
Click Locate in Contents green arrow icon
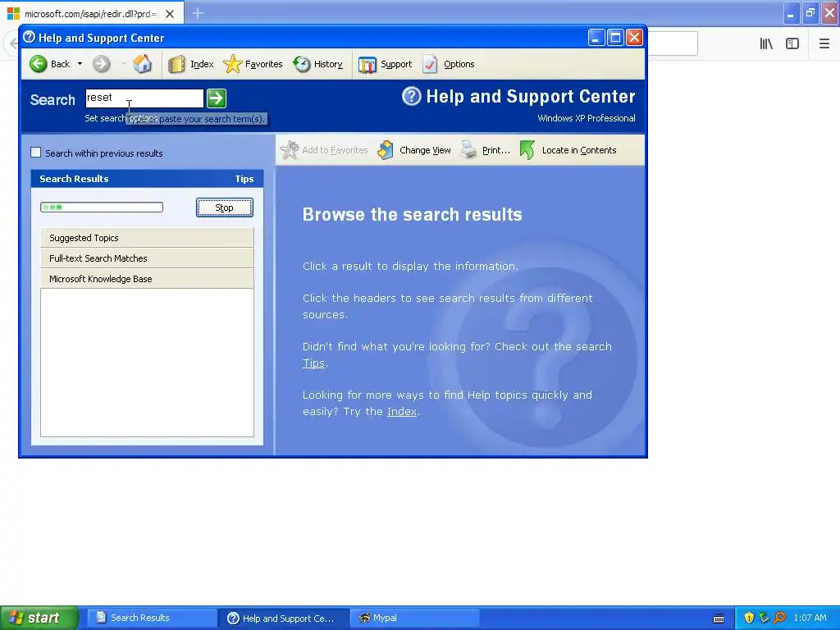[x=527, y=150]
